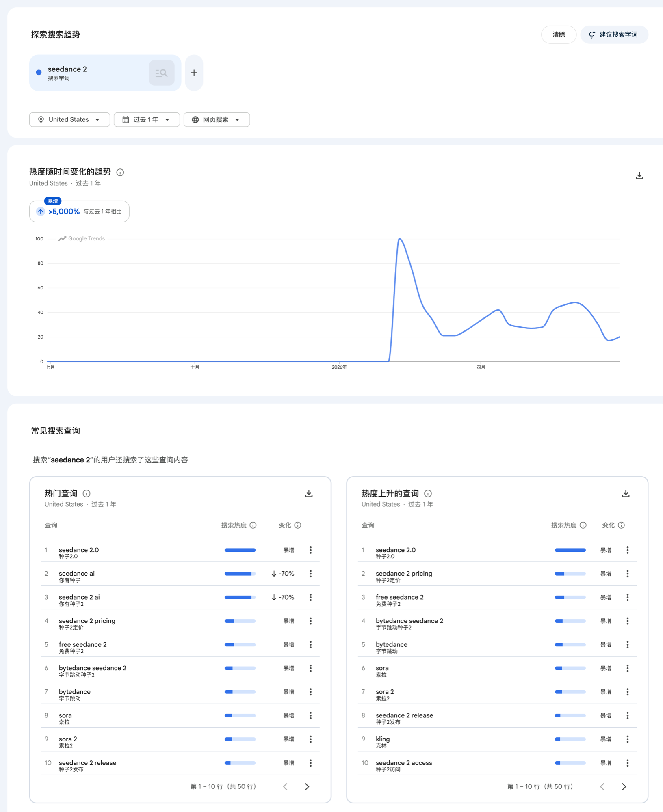
Task: Click the 2026年 axis label on chart
Action: point(339,367)
